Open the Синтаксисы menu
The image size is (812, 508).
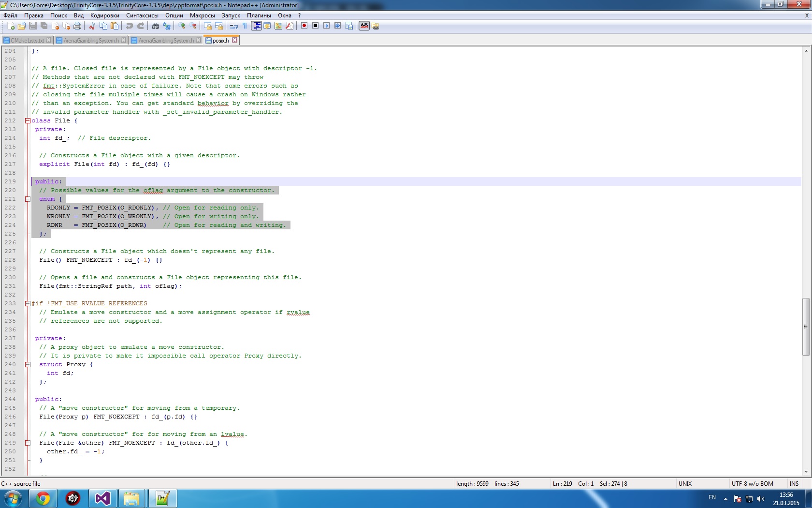coord(142,15)
